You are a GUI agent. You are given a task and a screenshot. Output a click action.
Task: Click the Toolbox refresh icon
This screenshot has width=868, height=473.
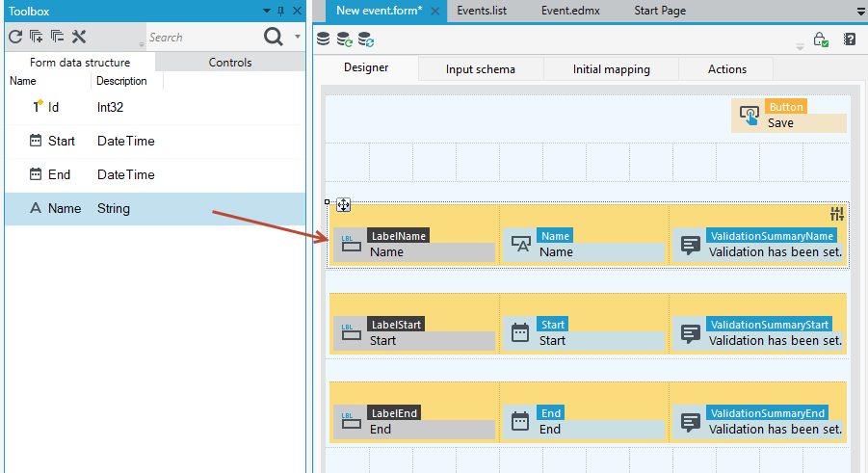15,37
